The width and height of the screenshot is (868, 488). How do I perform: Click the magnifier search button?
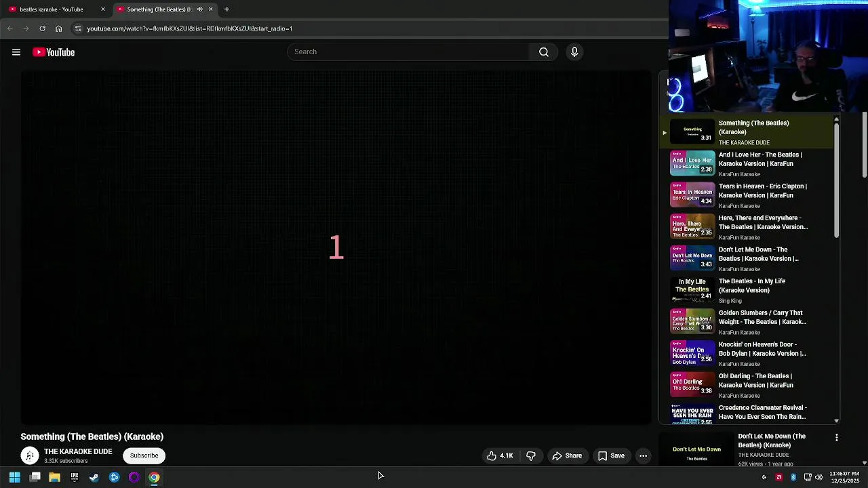pos(544,52)
